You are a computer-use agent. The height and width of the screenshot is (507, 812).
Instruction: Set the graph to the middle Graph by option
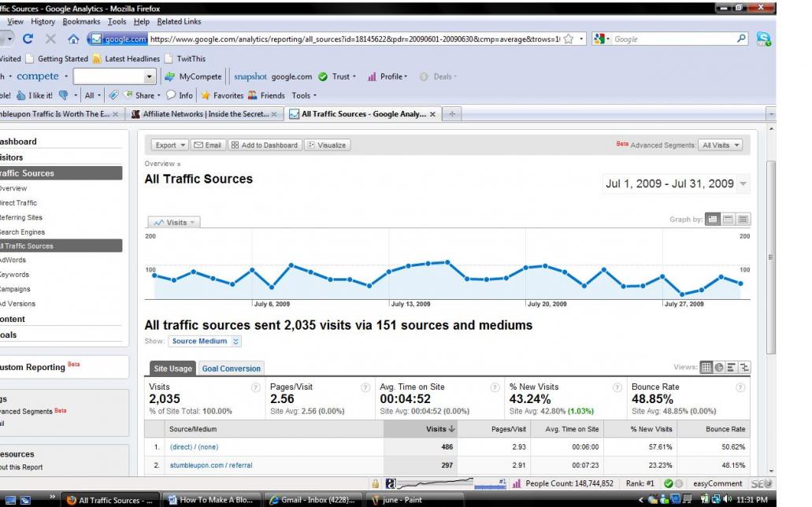click(728, 220)
